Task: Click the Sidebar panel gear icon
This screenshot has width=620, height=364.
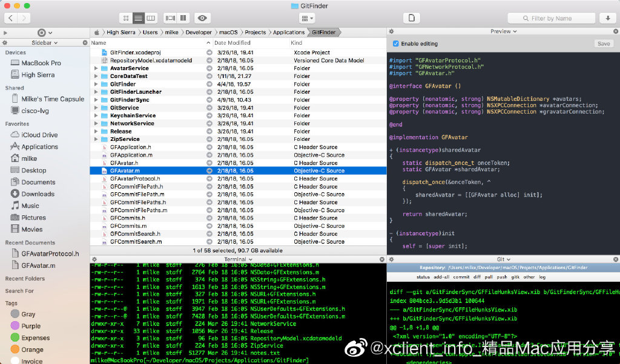Action: pyautogui.click(x=5, y=43)
